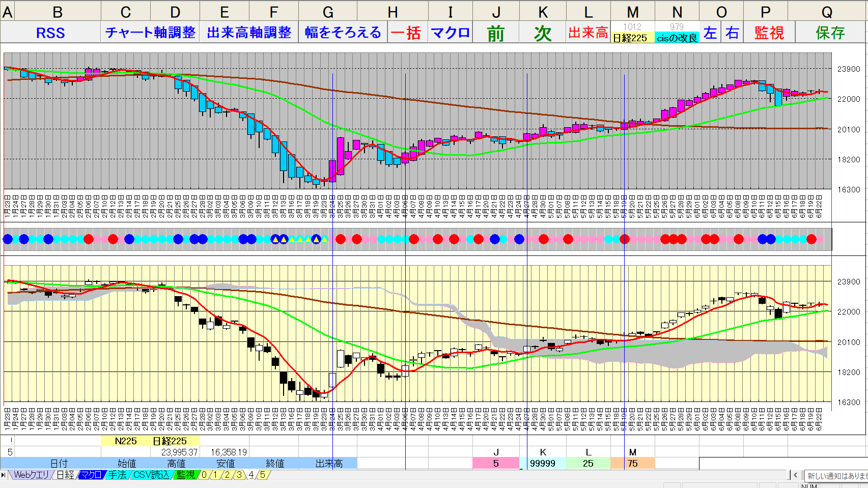Switch to sheet tab 3

point(239,475)
